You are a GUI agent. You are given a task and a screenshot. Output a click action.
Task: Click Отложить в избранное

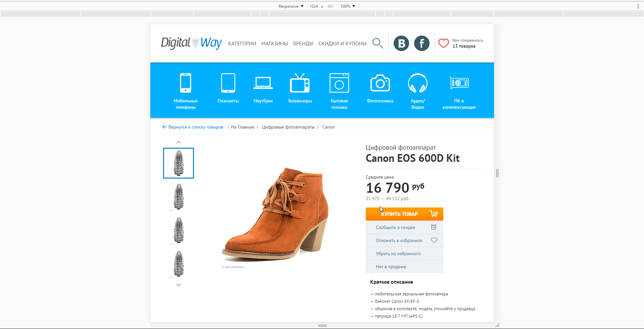click(404, 240)
